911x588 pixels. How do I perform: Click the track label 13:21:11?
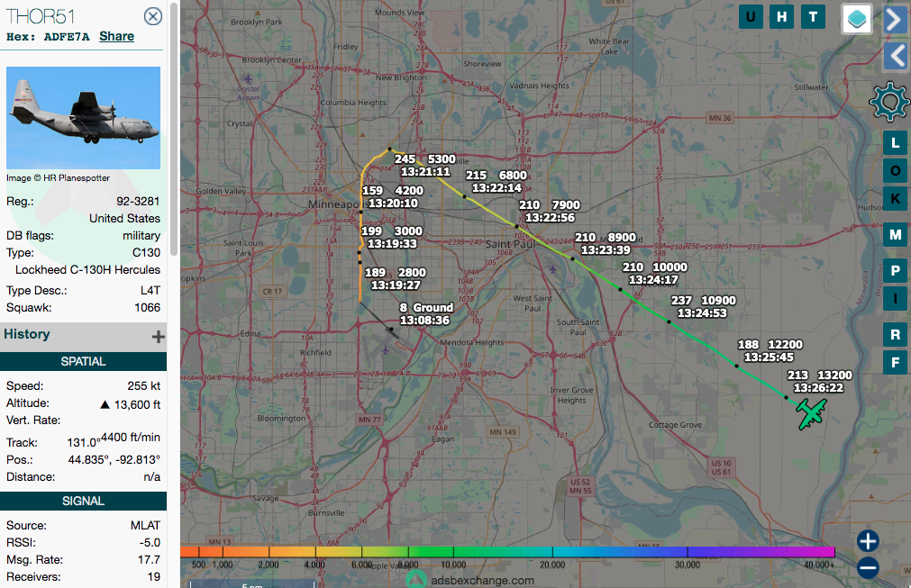(425, 171)
